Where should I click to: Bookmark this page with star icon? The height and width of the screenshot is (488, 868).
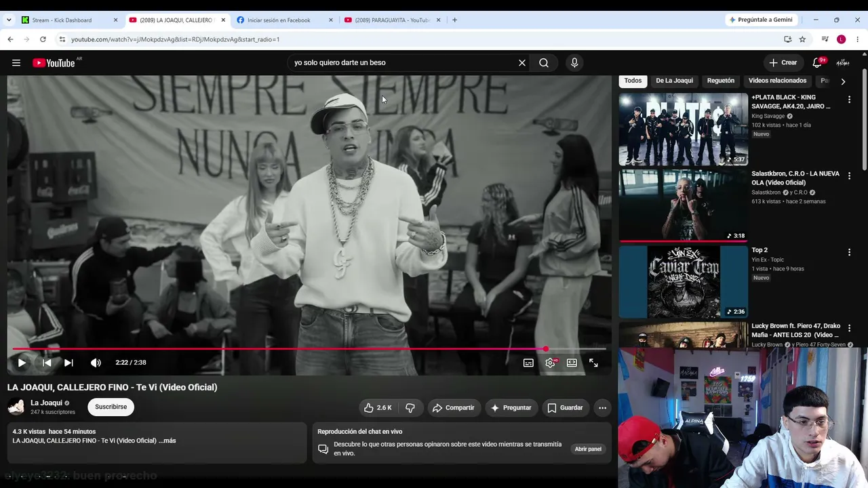[x=802, y=39]
